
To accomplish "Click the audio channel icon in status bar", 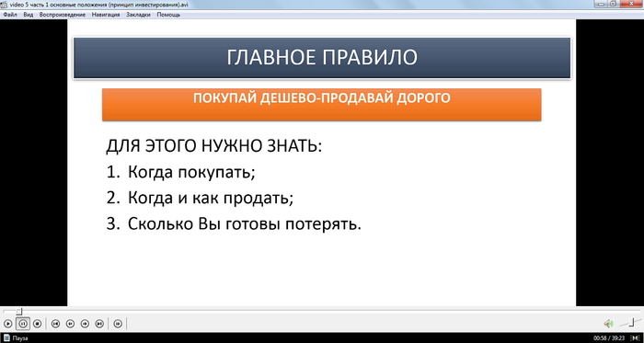I will (636, 338).
